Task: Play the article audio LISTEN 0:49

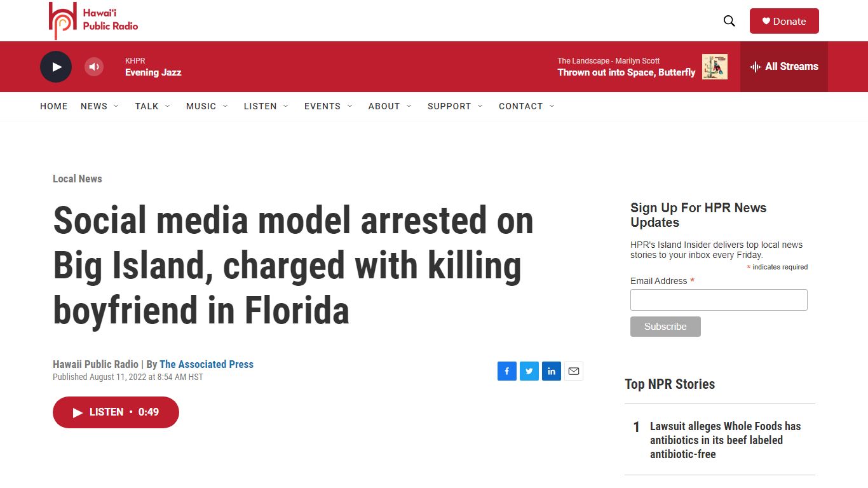Action: pyautogui.click(x=116, y=412)
